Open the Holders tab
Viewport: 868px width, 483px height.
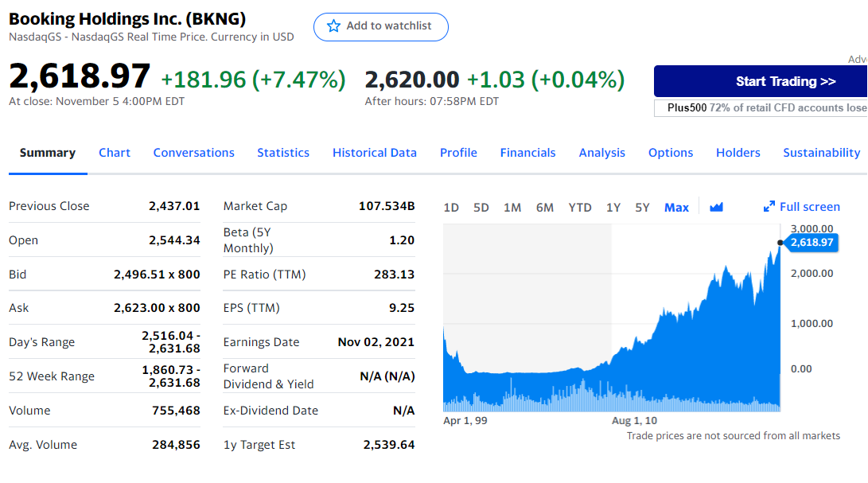click(738, 153)
